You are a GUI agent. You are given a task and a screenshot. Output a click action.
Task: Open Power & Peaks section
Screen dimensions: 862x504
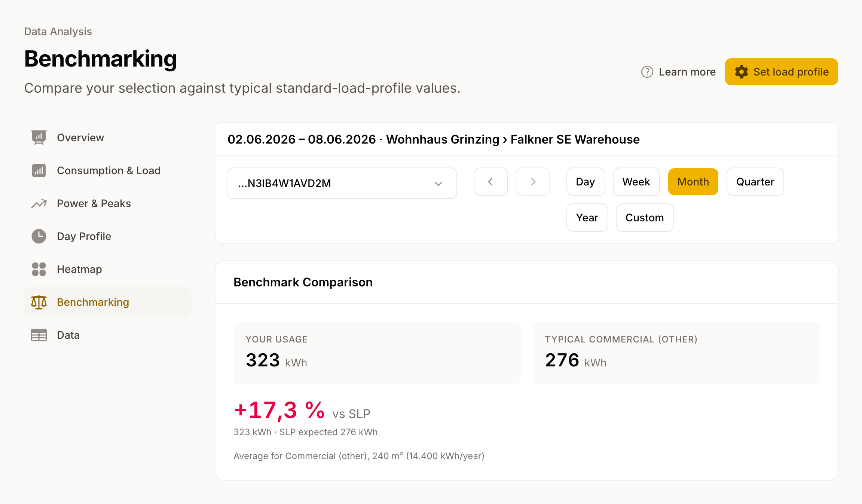coord(108,203)
